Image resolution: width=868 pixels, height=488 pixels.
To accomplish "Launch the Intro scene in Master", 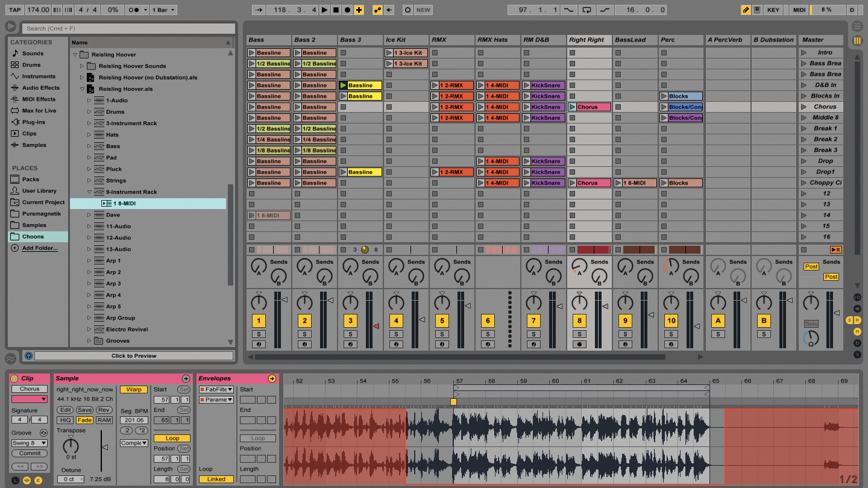I will (804, 52).
